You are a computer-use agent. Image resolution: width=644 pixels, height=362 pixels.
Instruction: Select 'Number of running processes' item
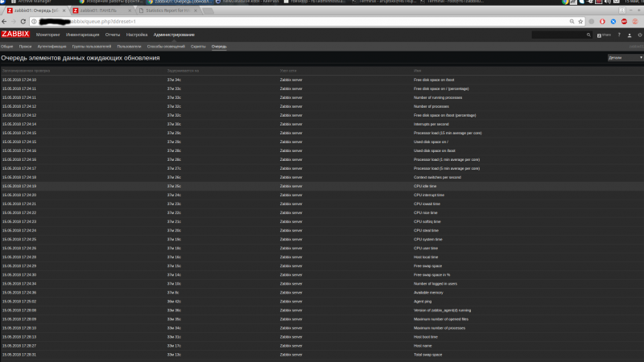coord(438,97)
